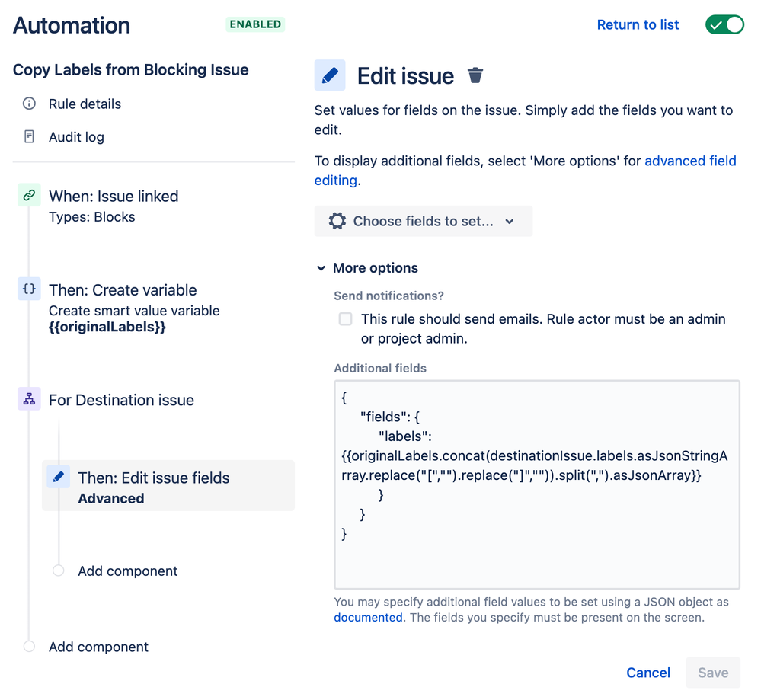Click the gear icon in Choose fields to set
Viewport: 761px width, 700px height.
pyautogui.click(x=337, y=221)
